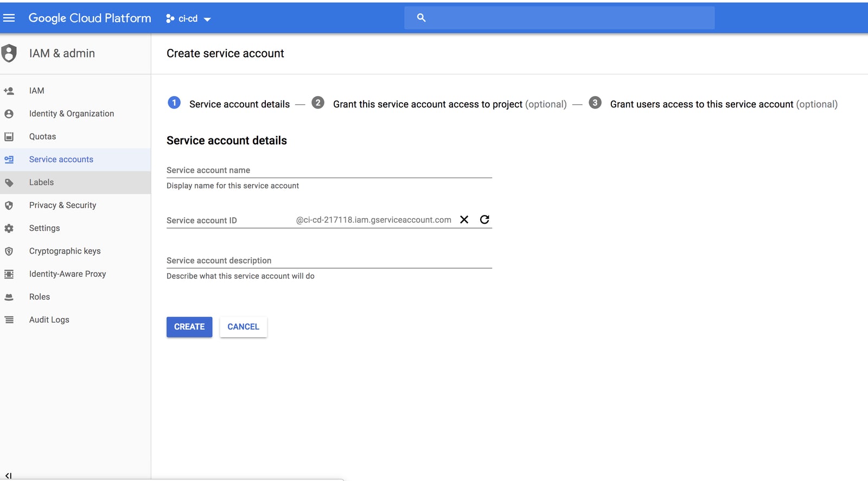This screenshot has height=481, width=868.
Task: Clear the service account ID with X icon
Action: (464, 219)
